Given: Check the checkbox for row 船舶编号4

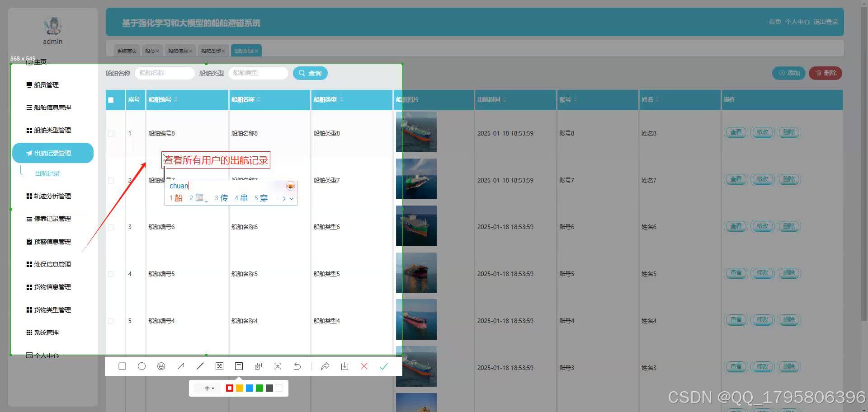Looking at the screenshot, I should pyautogui.click(x=111, y=321).
